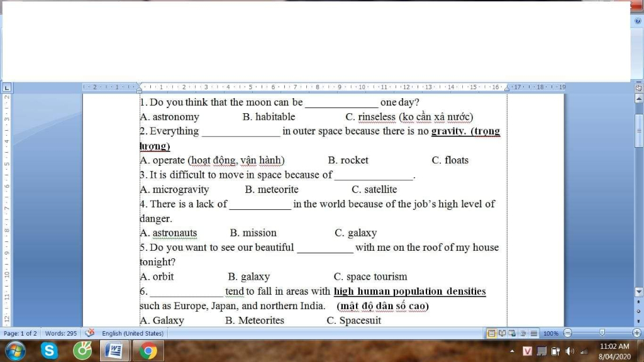Switch to Full Screen Reading view
Screen dimensions: 644x362
502,333
